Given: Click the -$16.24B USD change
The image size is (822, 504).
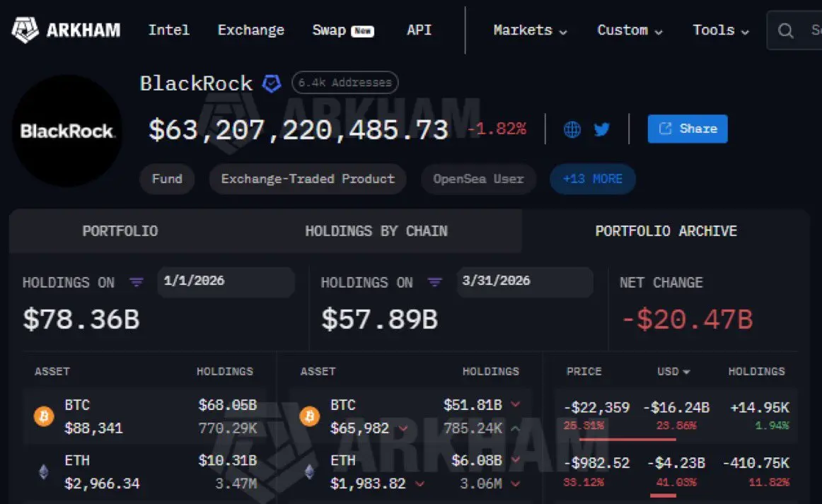Looking at the screenshot, I should 676,408.
